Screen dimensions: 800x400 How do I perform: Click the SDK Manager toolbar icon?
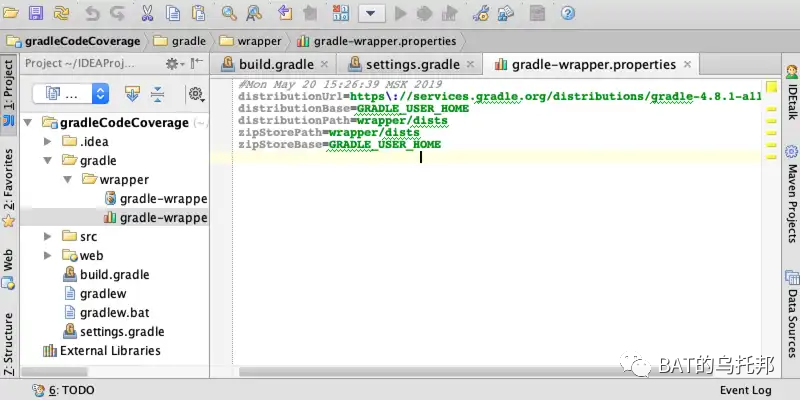537,13
